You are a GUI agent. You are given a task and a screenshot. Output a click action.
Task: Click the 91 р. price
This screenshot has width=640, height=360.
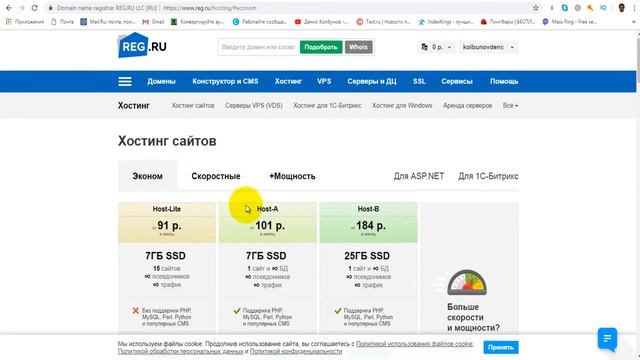tap(169, 225)
